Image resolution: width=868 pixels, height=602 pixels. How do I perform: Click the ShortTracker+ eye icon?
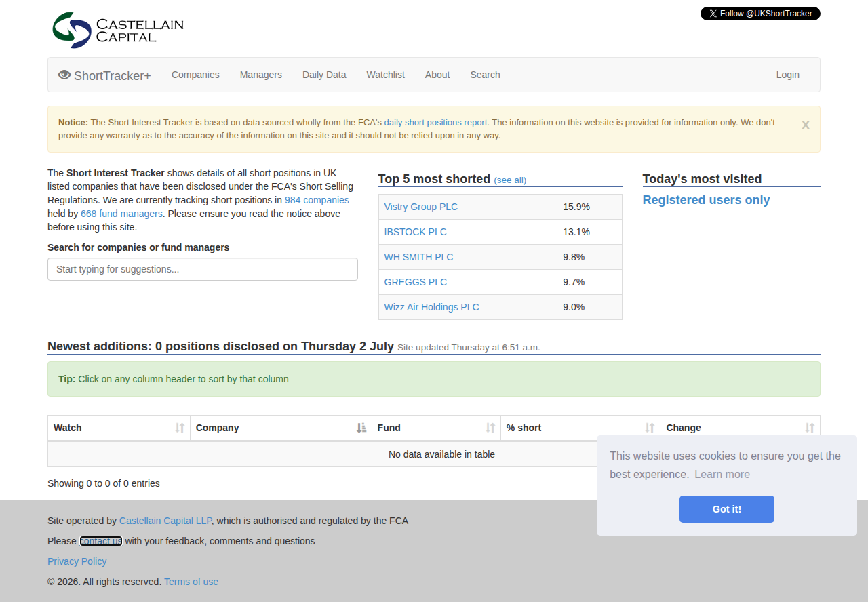64,75
